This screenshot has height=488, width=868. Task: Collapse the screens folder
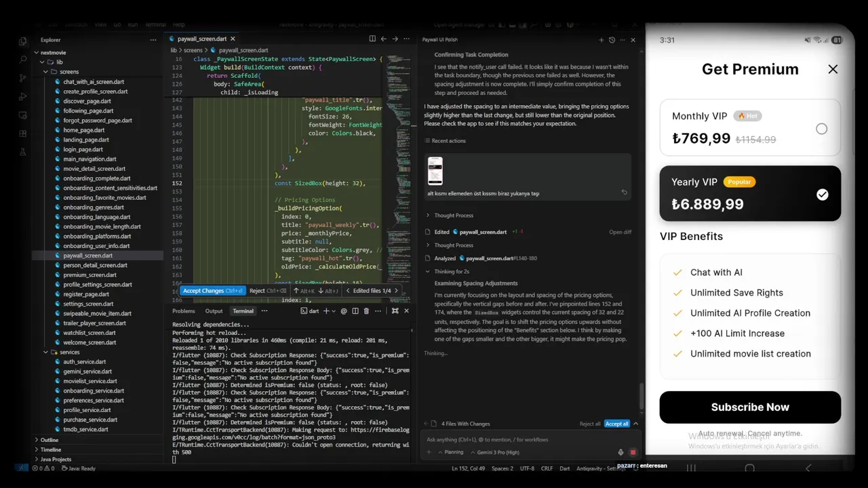point(46,71)
